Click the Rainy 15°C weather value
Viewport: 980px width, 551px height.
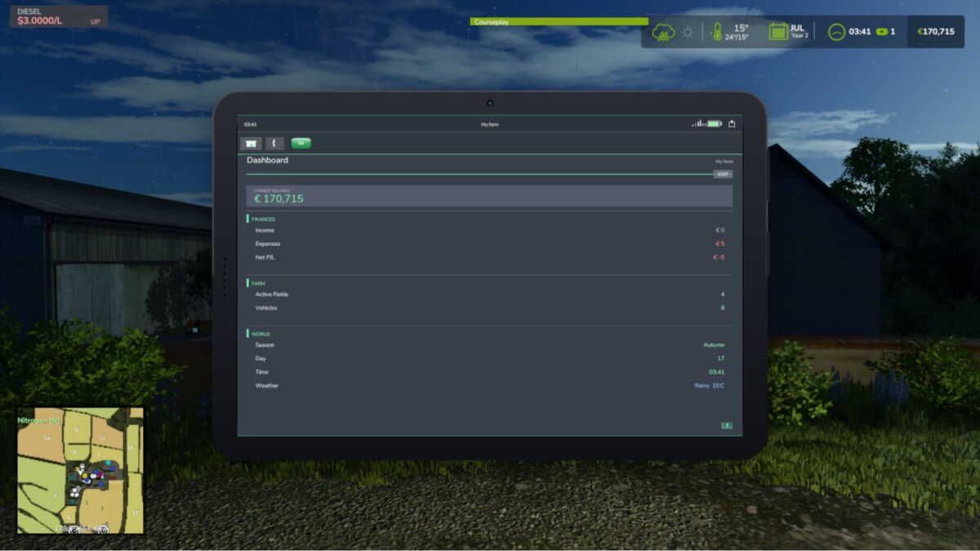710,385
